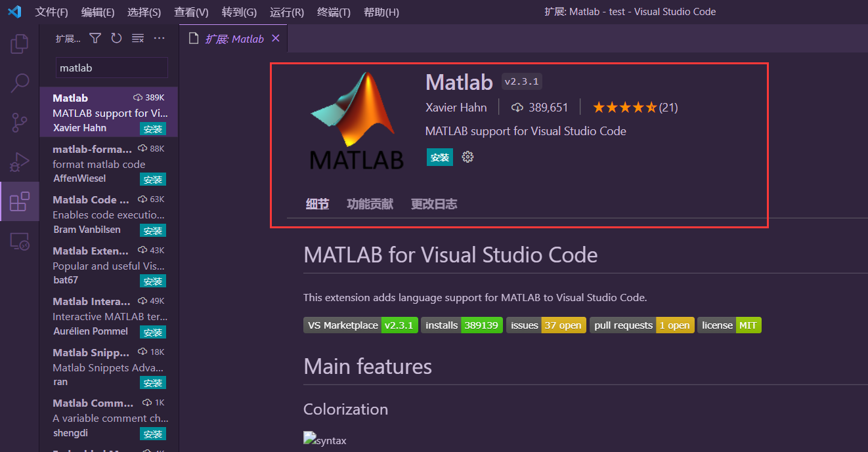Close the 扩展: Matlab editor tab
The height and width of the screenshot is (452, 868).
[x=276, y=38]
